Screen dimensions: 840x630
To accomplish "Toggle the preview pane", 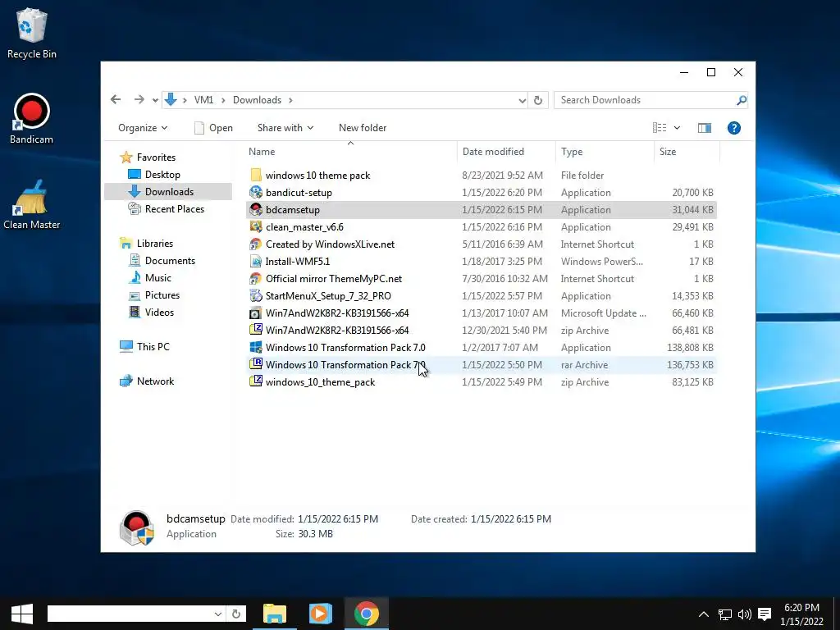I will (705, 127).
